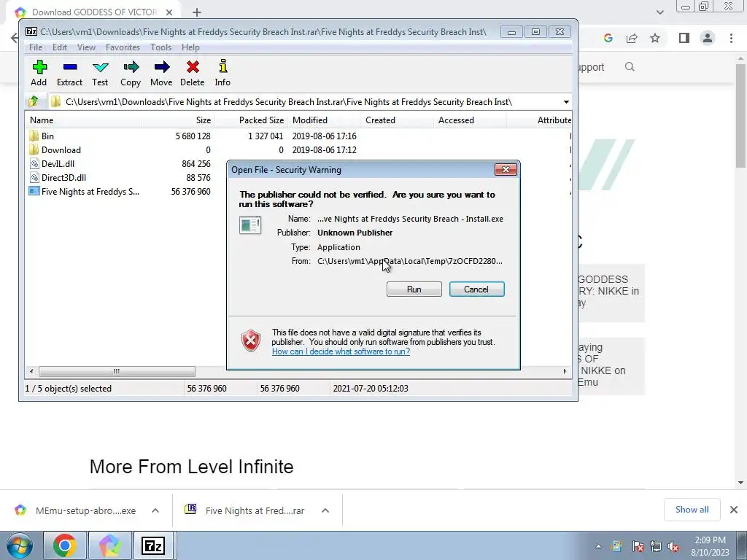This screenshot has width=747, height=560.
Task: Click the share page icon in Chrome
Action: tap(632, 38)
